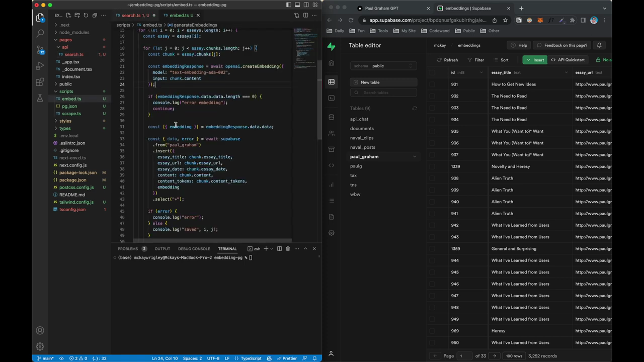Open the Testing flask icon in activity bar
This screenshot has height=362, width=644.
pyautogui.click(x=40, y=98)
